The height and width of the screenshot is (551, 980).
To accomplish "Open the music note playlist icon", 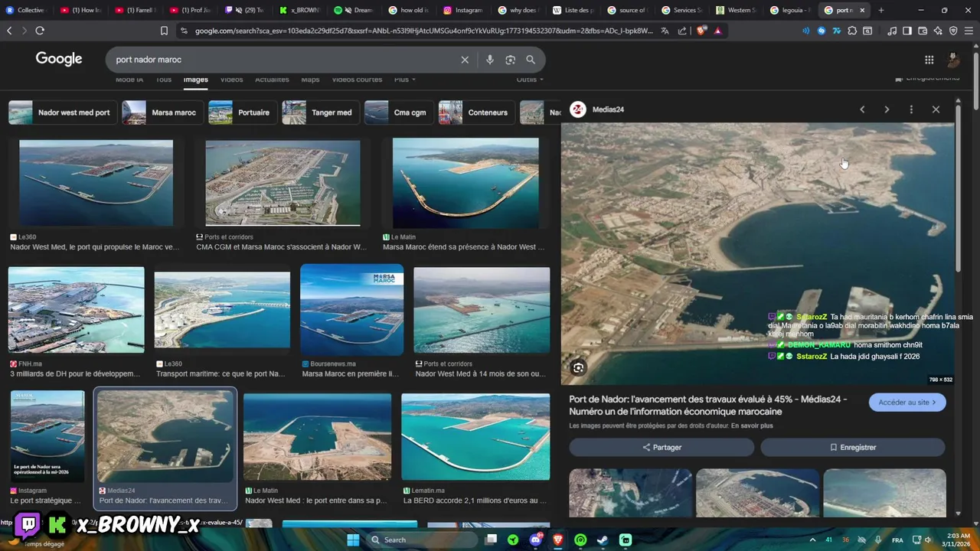I will click(x=892, y=31).
